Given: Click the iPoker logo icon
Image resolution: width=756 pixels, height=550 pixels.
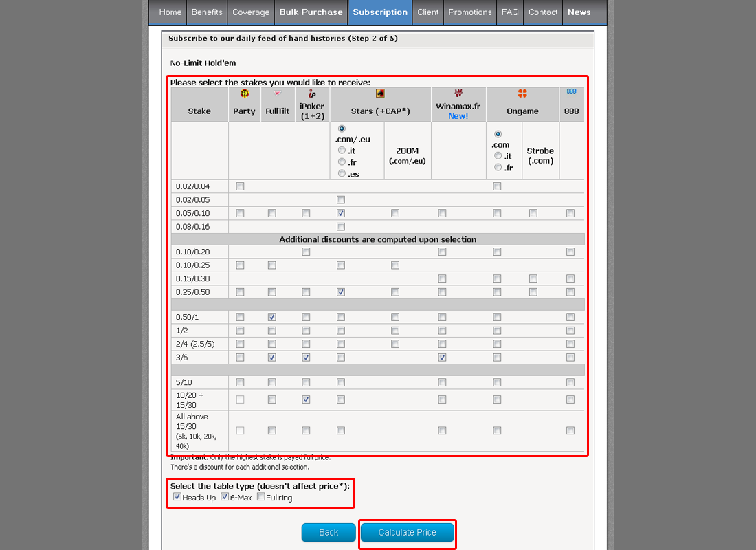Looking at the screenshot, I should (312, 93).
